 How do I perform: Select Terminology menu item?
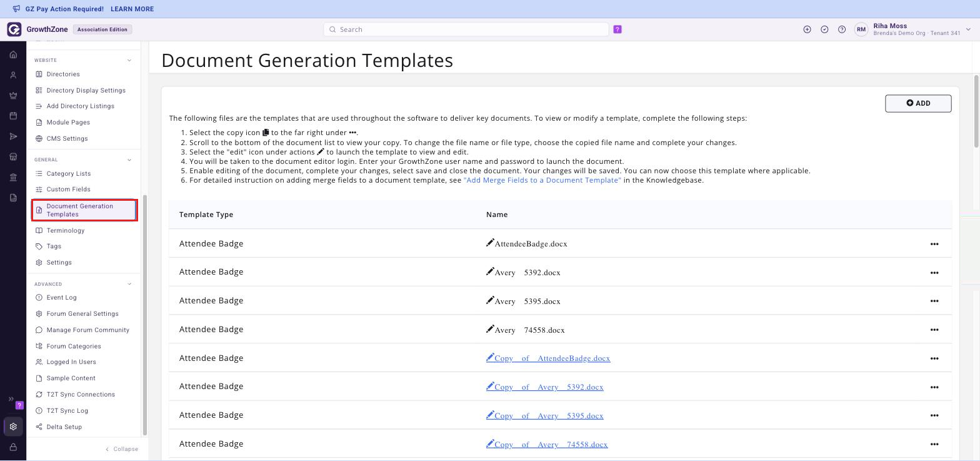pyautogui.click(x=66, y=230)
